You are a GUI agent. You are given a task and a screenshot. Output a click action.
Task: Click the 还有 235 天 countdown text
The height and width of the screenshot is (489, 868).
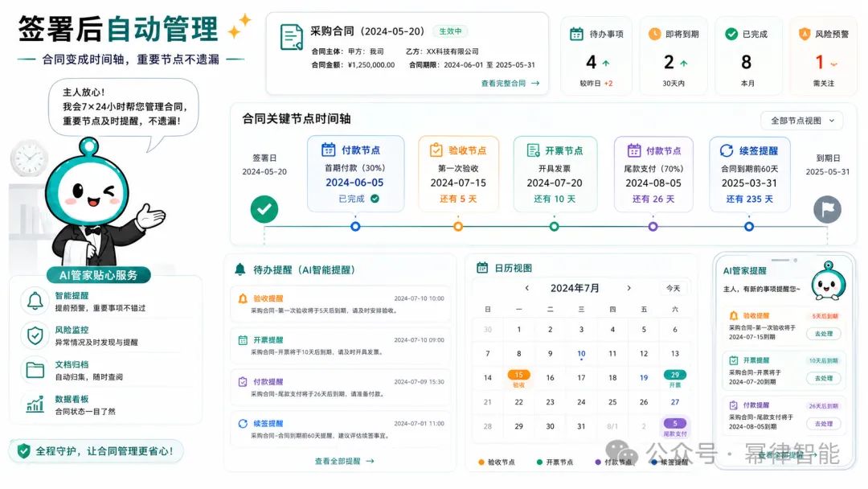(749, 199)
